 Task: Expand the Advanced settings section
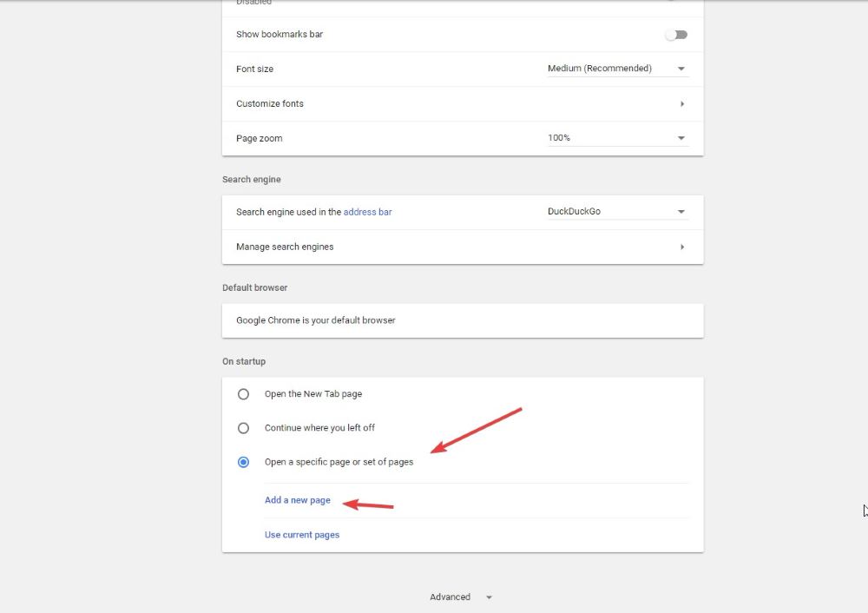(x=461, y=597)
